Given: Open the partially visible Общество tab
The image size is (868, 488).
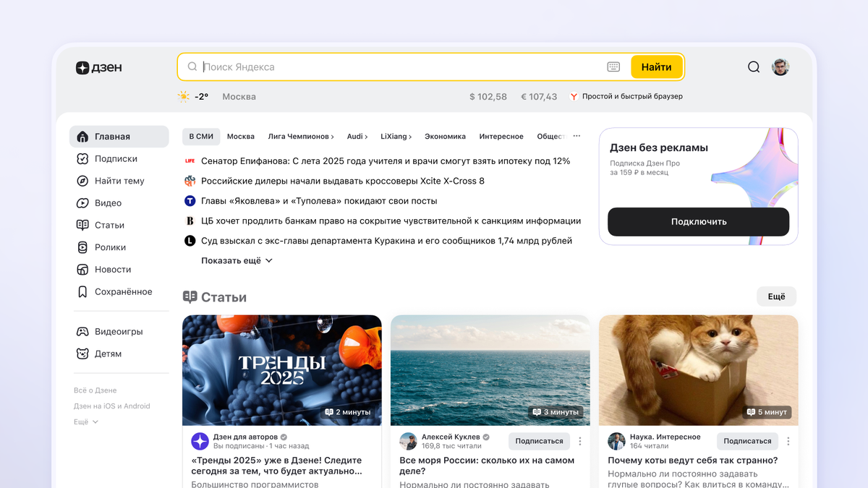Looking at the screenshot, I should coord(550,136).
